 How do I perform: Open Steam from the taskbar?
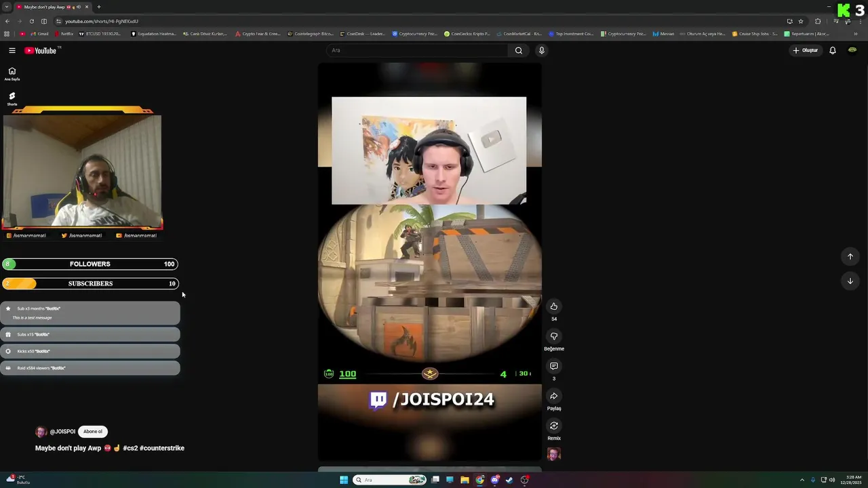509,480
